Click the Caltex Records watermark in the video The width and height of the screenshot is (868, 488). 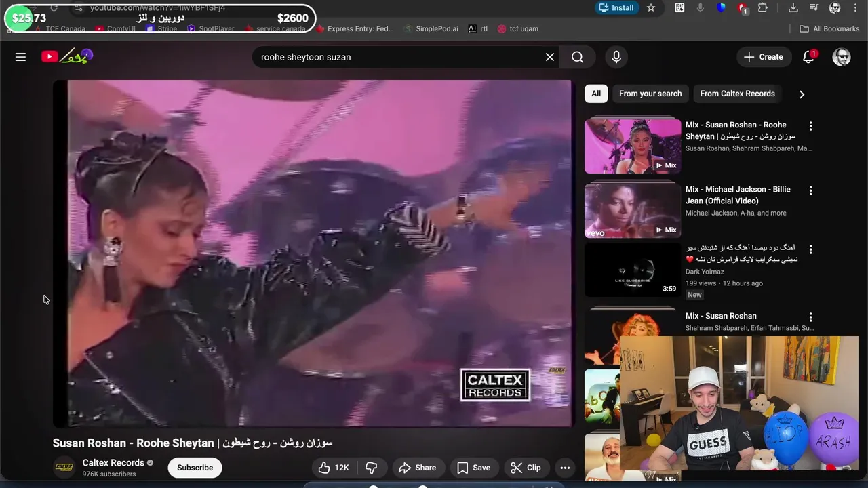pos(495,386)
